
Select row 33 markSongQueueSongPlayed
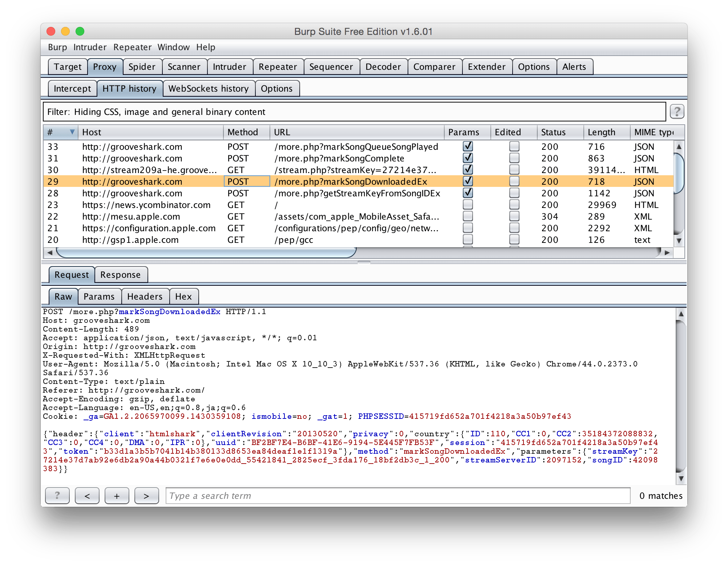[358, 147]
